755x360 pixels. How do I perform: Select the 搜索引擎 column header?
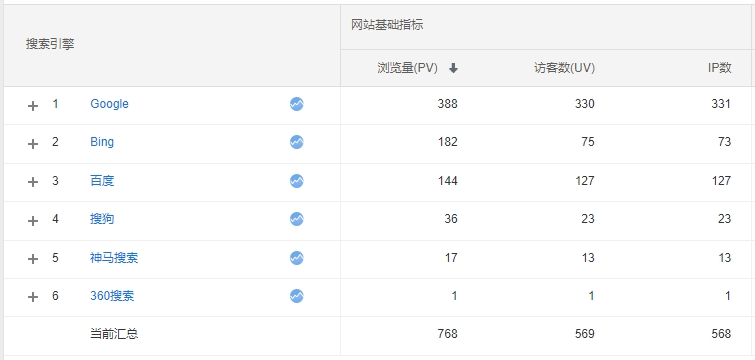50,44
